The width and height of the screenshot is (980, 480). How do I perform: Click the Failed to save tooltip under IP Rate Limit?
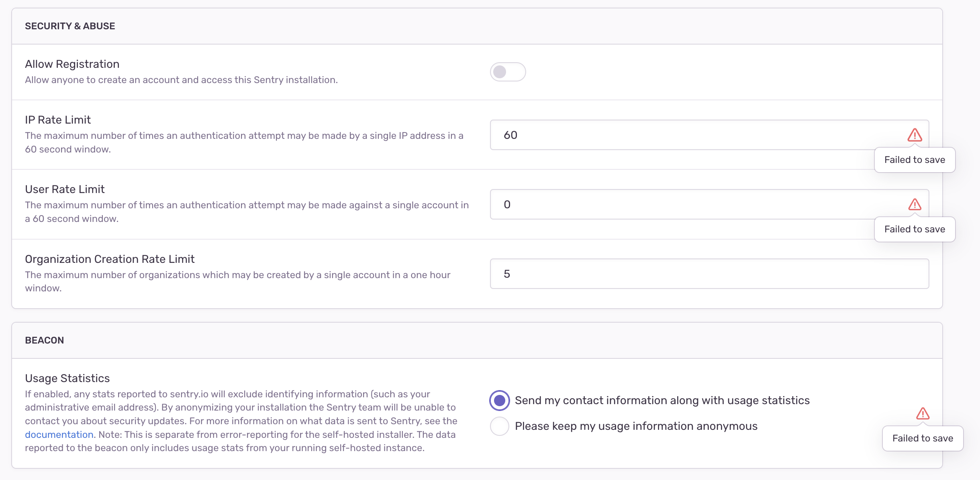click(915, 160)
